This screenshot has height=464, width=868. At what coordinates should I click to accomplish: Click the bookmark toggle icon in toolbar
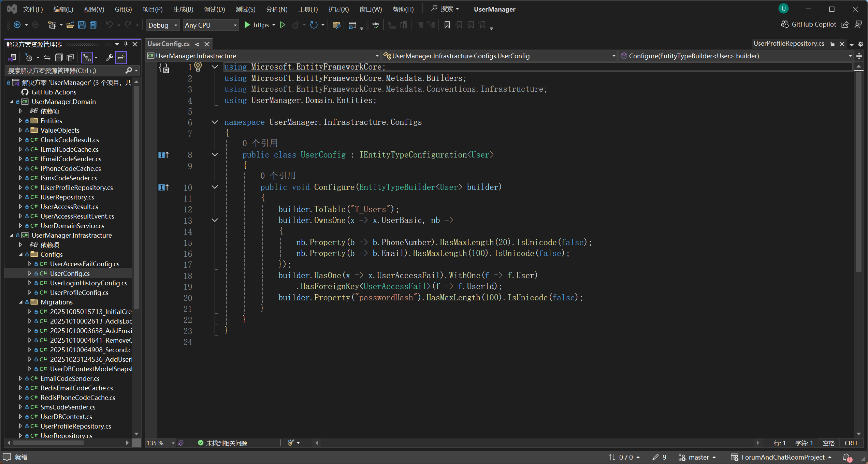447,25
